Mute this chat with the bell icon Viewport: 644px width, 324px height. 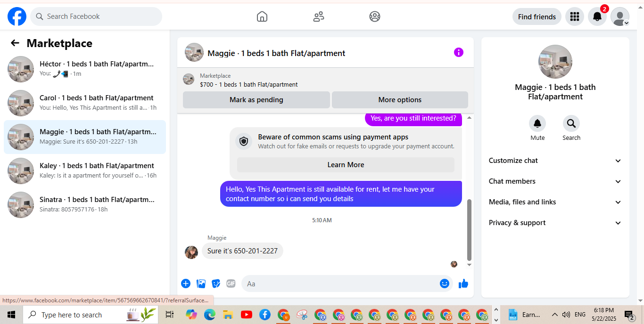point(537,123)
